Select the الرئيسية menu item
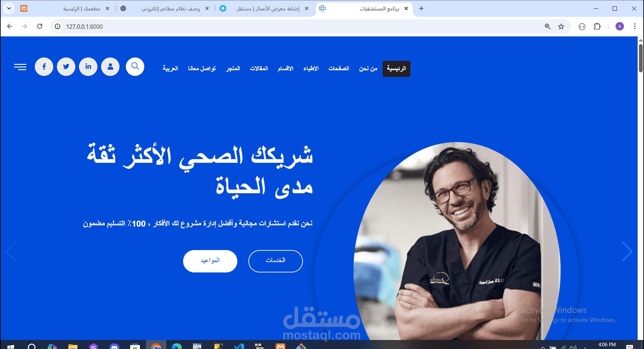 click(396, 69)
